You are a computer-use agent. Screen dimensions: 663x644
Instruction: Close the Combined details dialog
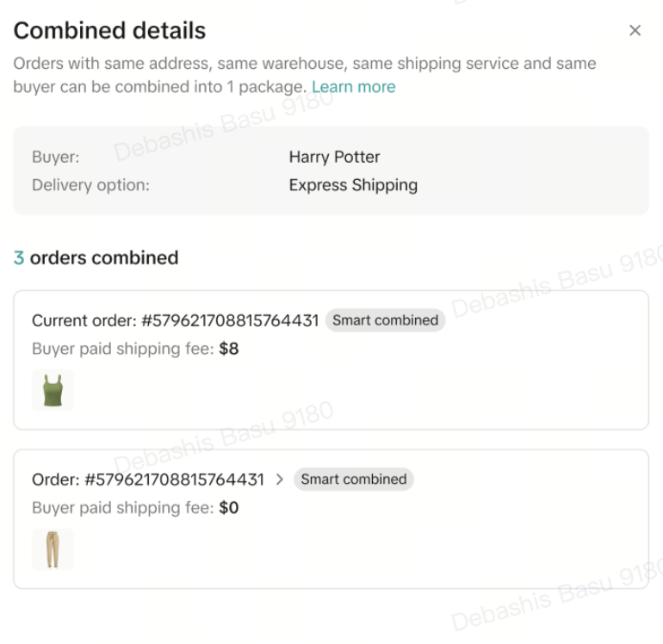pos(635,31)
